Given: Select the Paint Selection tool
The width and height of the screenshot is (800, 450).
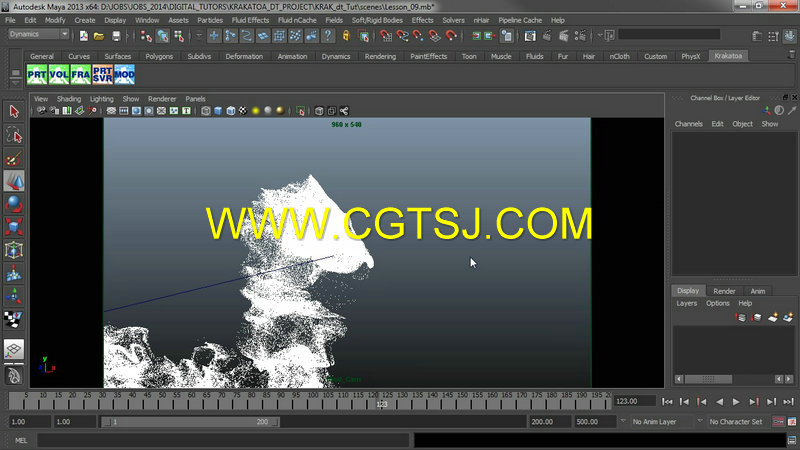Looking at the screenshot, I should coord(14,159).
